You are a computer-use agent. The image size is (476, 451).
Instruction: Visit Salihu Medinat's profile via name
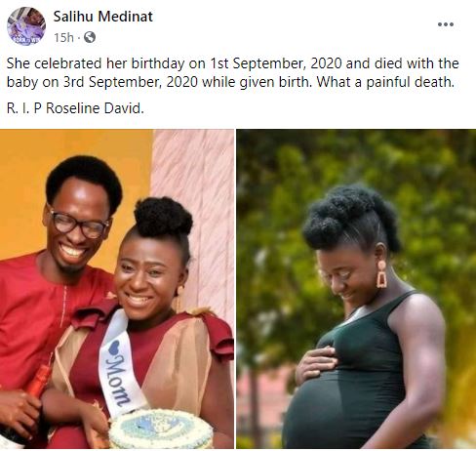[103, 17]
